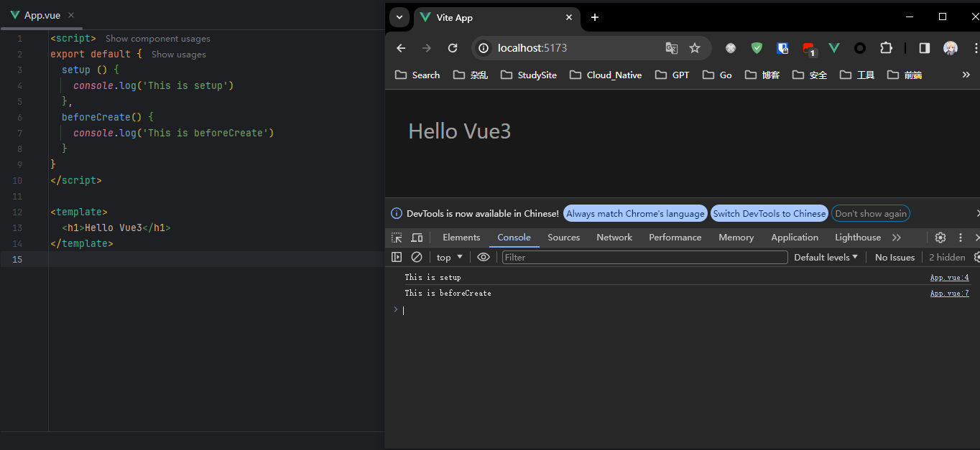Open the StudySite bookmark folder
The height and width of the screenshot is (450, 980).
tap(529, 75)
